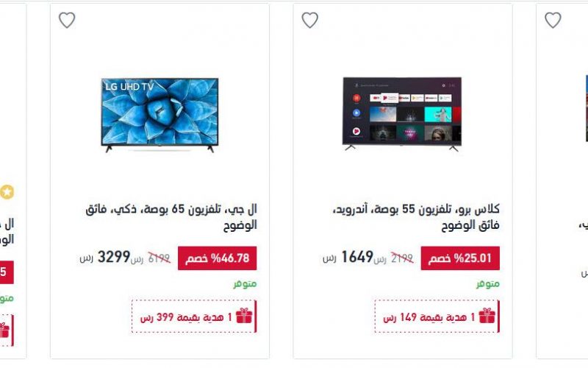Click the partial gift icon on left card
This screenshot has width=588, height=368.
pos(4,330)
